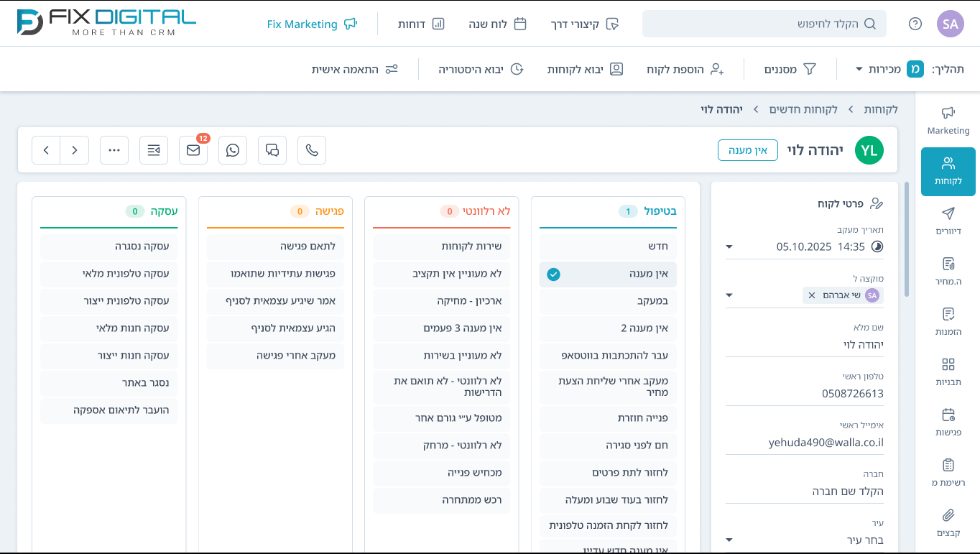
Task: Open the WhatsApp icon button
Action: point(233,150)
